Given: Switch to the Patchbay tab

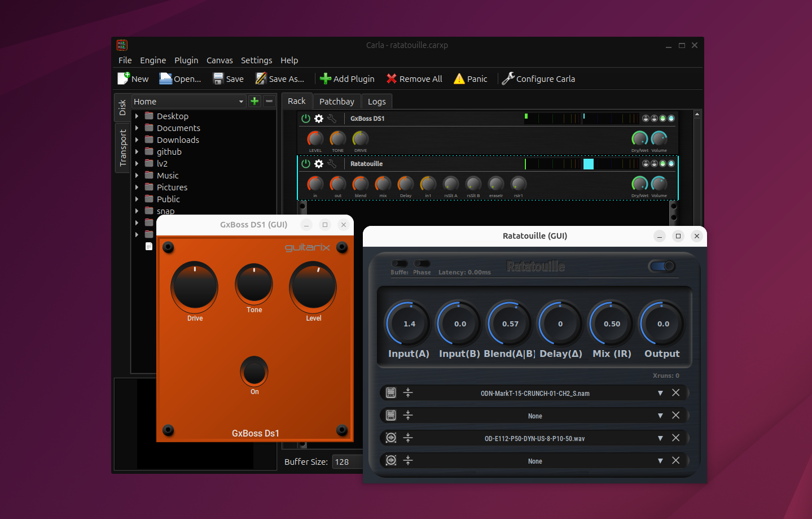Looking at the screenshot, I should tap(336, 102).
